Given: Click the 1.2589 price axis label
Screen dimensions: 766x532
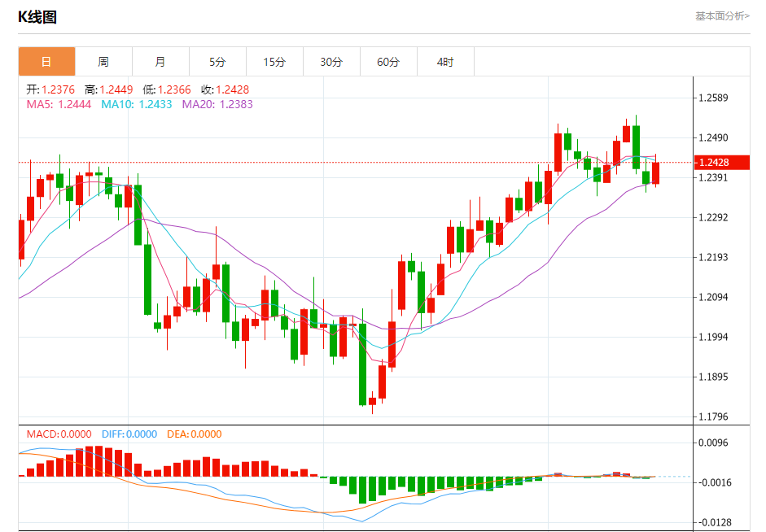Looking at the screenshot, I should [713, 98].
